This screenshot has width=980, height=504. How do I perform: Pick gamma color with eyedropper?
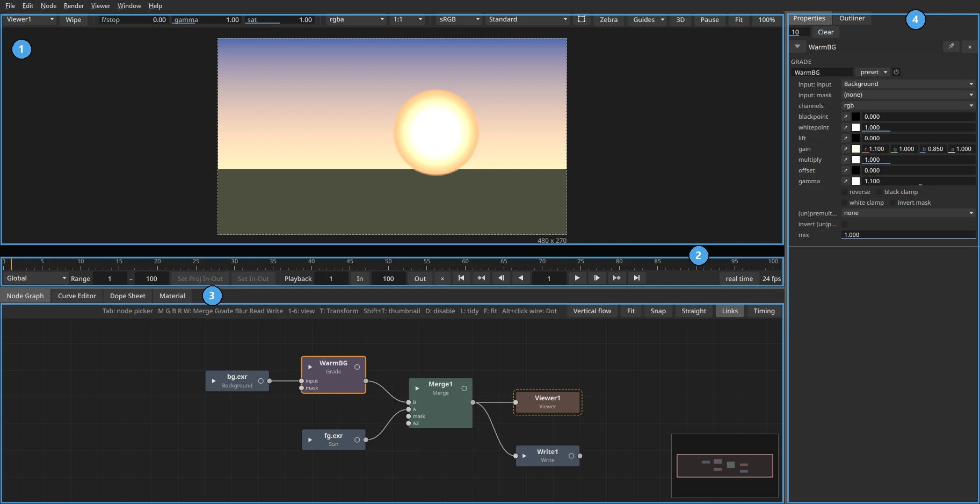tap(846, 181)
